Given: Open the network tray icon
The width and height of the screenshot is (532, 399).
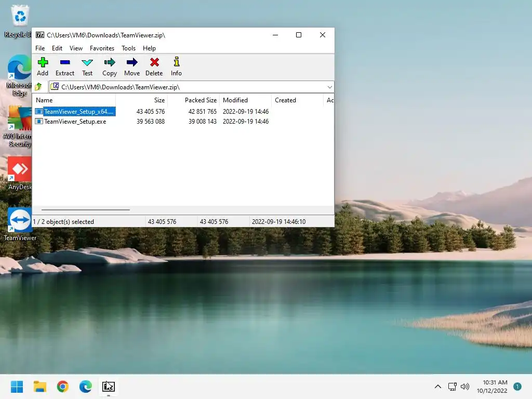Looking at the screenshot, I should 453,387.
